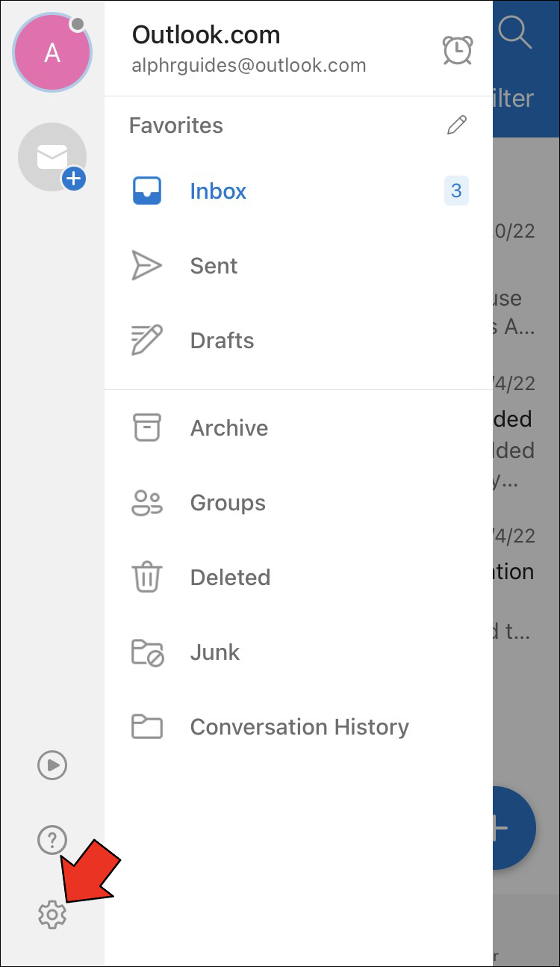Tap the play button icon in sidebar
Image resolution: width=560 pixels, height=967 pixels.
pos(52,765)
